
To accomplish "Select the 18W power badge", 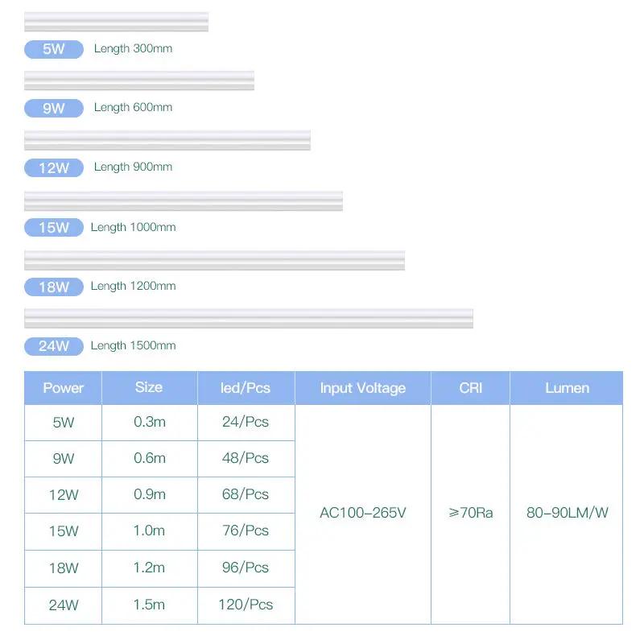I will click(54, 287).
